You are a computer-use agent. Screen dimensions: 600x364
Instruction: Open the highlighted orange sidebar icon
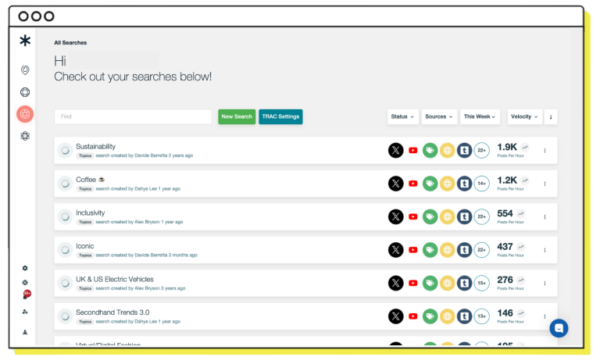[x=25, y=114]
